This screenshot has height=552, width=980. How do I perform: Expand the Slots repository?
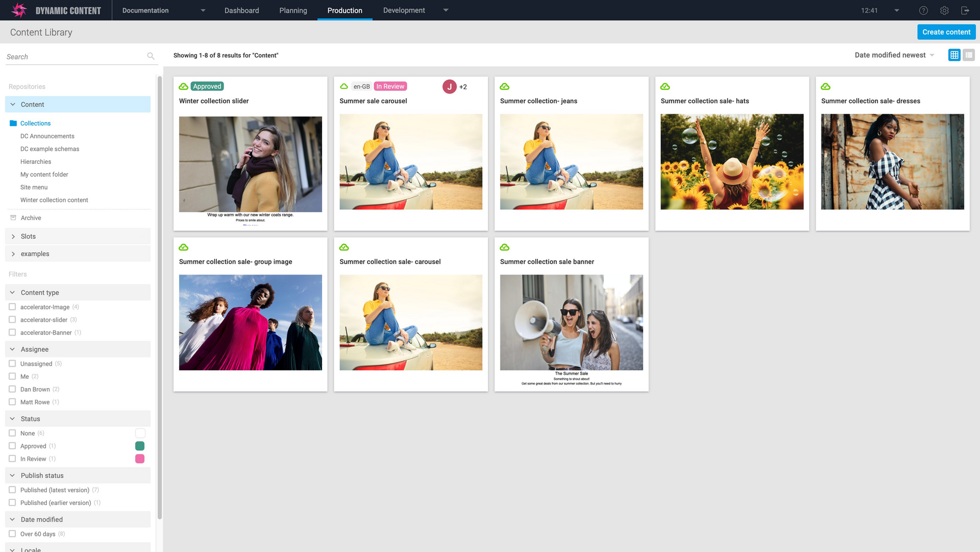(14, 236)
